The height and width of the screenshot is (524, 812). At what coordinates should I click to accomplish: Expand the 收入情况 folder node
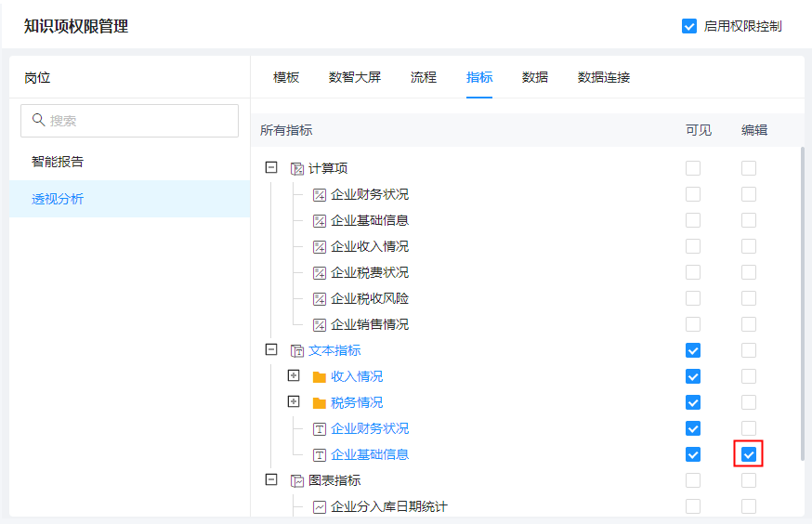point(294,376)
